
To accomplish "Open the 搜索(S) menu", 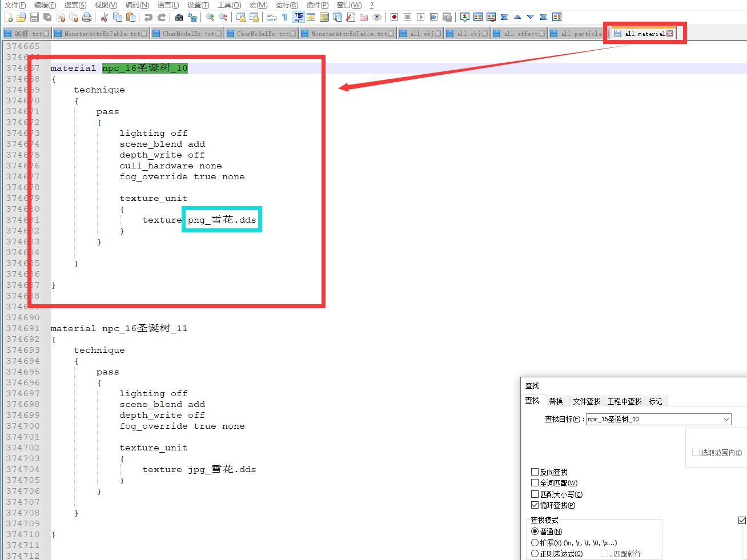I will tap(75, 5).
